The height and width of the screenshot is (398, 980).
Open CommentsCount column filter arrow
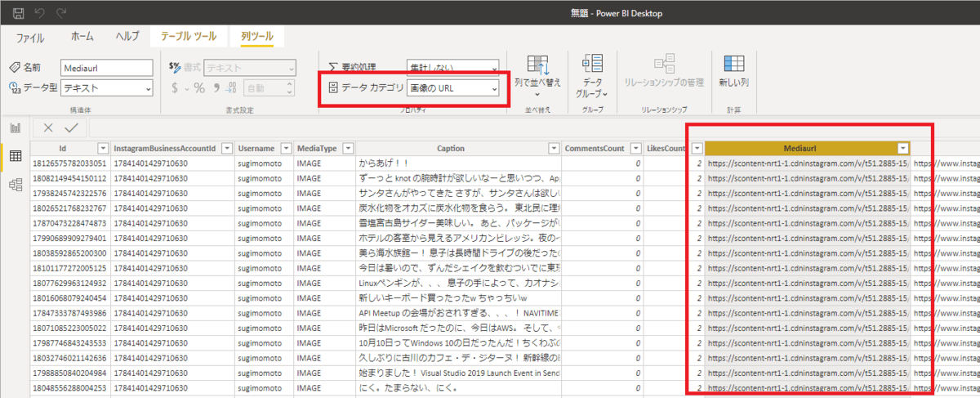(634, 148)
